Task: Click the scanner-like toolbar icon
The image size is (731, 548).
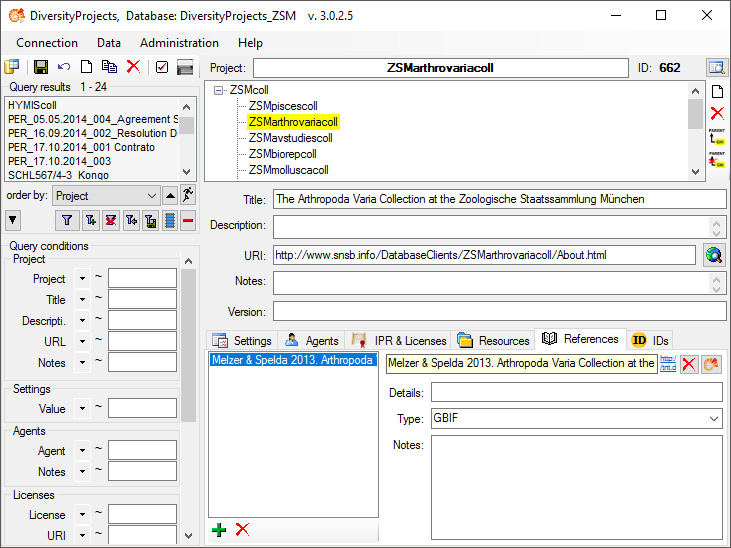Action: 185,67
